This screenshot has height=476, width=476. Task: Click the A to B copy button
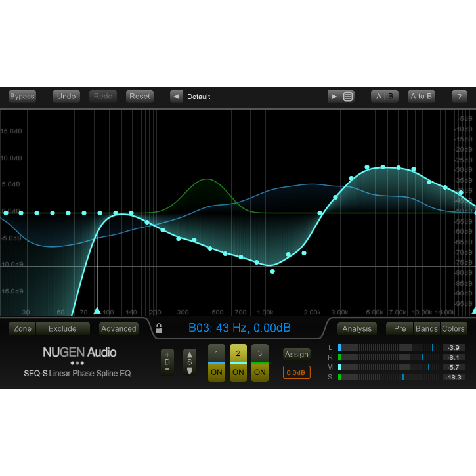point(421,97)
